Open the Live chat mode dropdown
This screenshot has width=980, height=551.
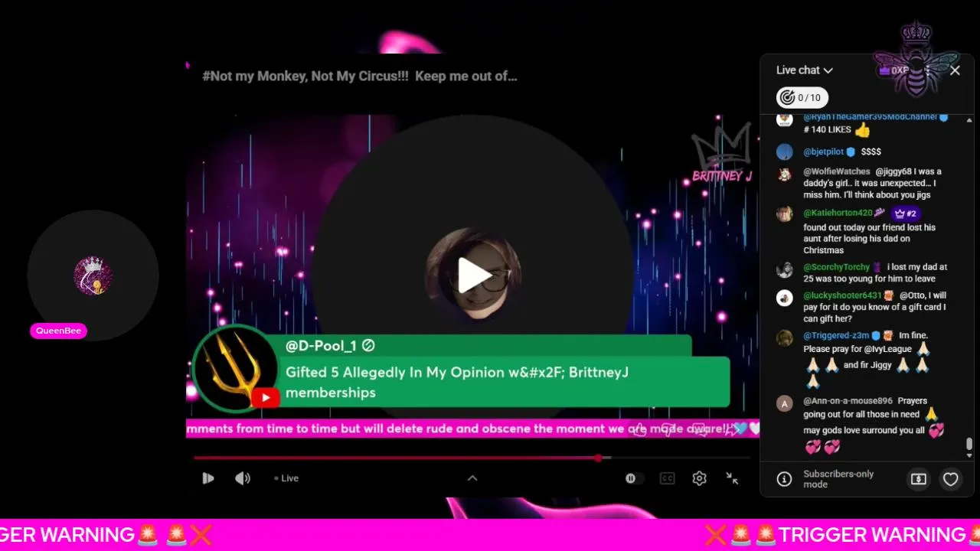click(804, 70)
